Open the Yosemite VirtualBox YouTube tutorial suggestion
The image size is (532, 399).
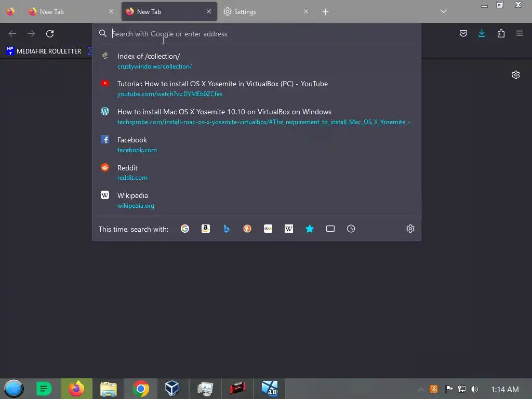click(x=257, y=88)
